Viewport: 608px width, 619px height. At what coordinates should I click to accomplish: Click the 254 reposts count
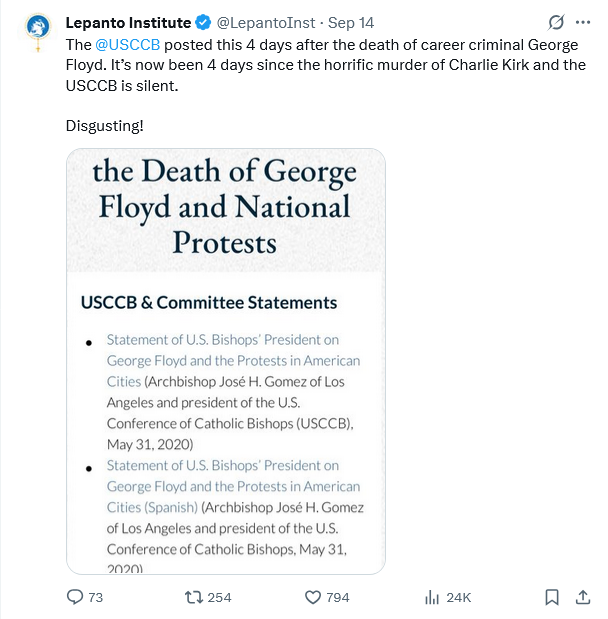point(219,597)
